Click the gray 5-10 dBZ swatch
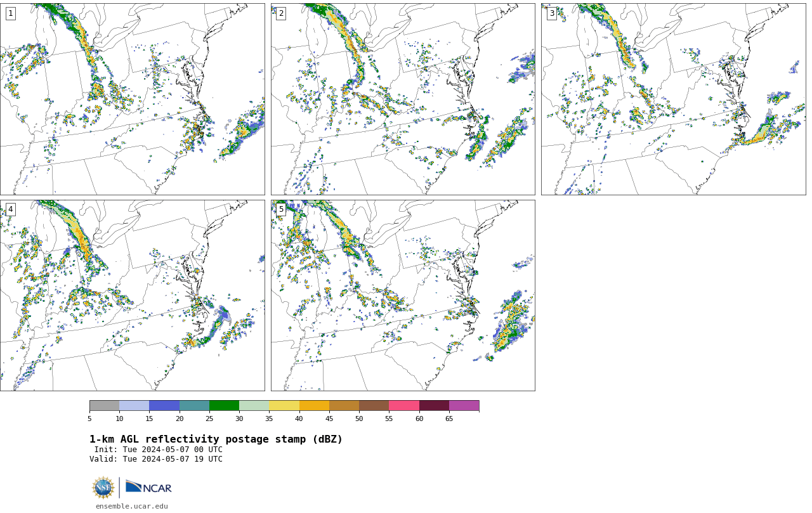 [x=104, y=406]
